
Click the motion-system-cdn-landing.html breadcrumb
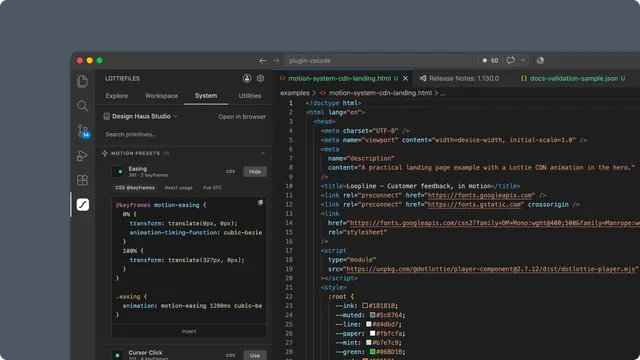pos(380,93)
